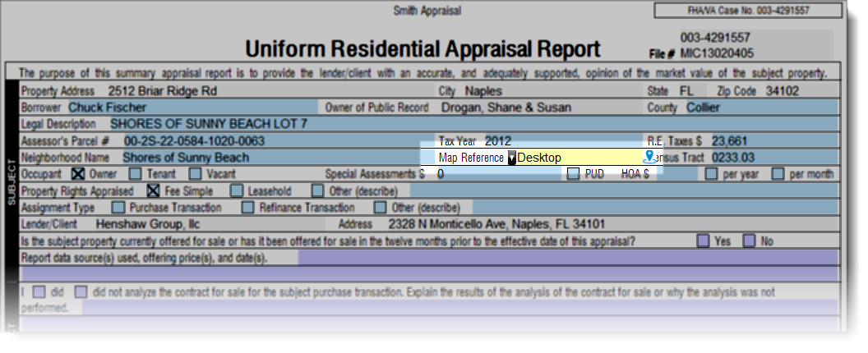This screenshot has width=868, height=353.
Task: Select Purchase Transaction assignment type
Action: click(x=118, y=208)
